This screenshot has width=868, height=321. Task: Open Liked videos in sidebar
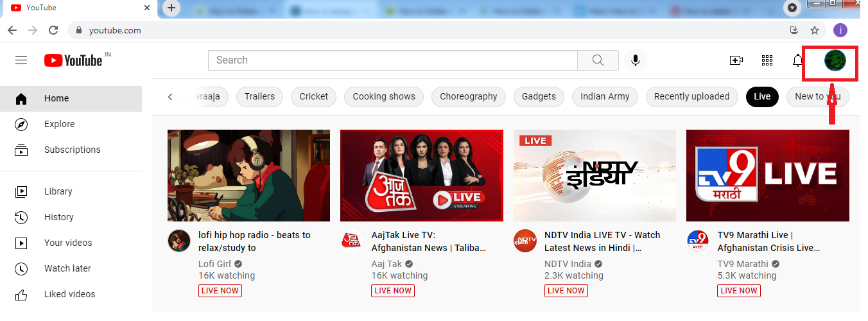[x=71, y=294]
